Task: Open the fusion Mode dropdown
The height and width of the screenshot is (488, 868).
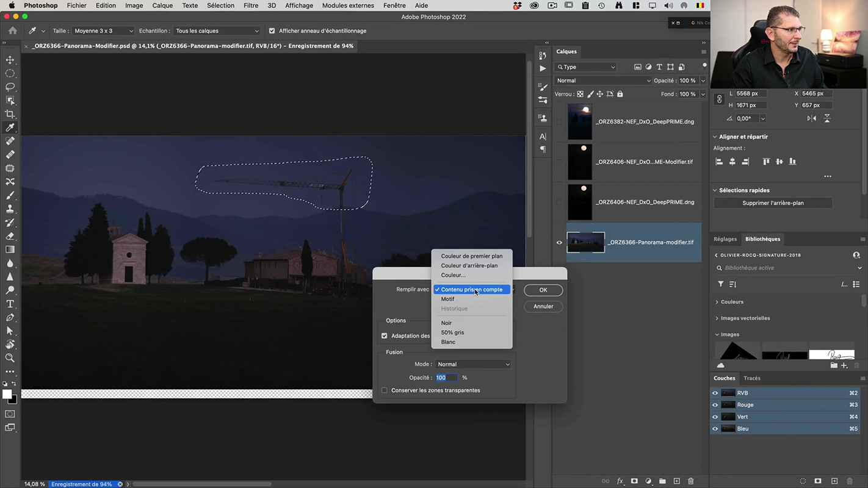Action: click(x=474, y=364)
